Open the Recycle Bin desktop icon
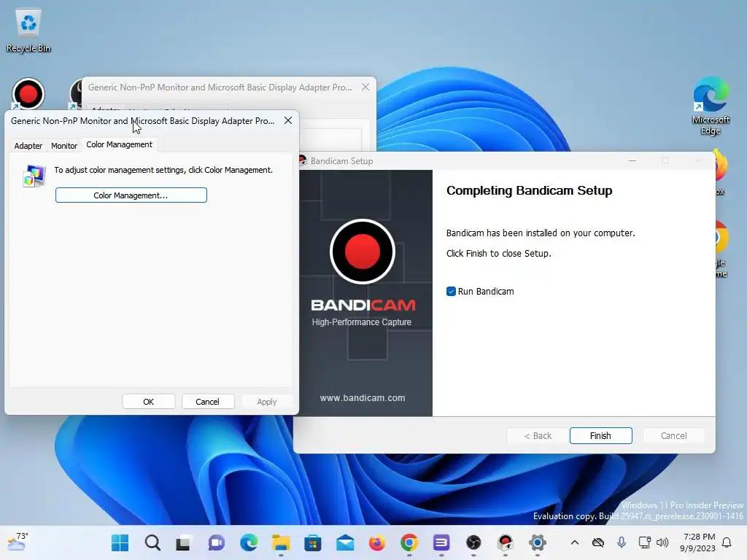 (x=28, y=31)
